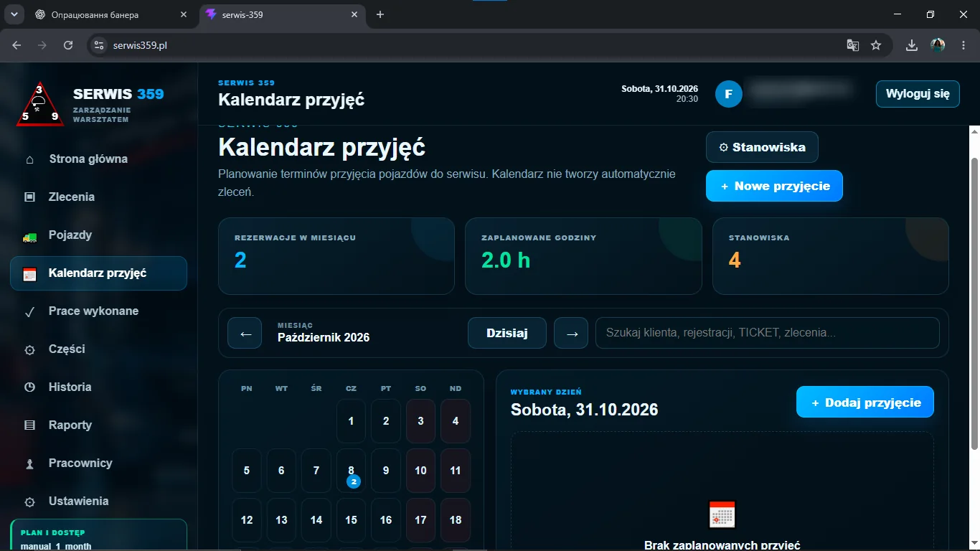Open the tab search dropdown arrow
Image resolution: width=980 pixels, height=551 pixels.
[13, 14]
